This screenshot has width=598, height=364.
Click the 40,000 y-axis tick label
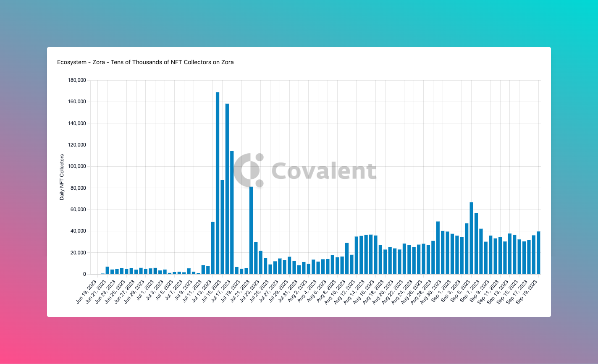point(78,231)
